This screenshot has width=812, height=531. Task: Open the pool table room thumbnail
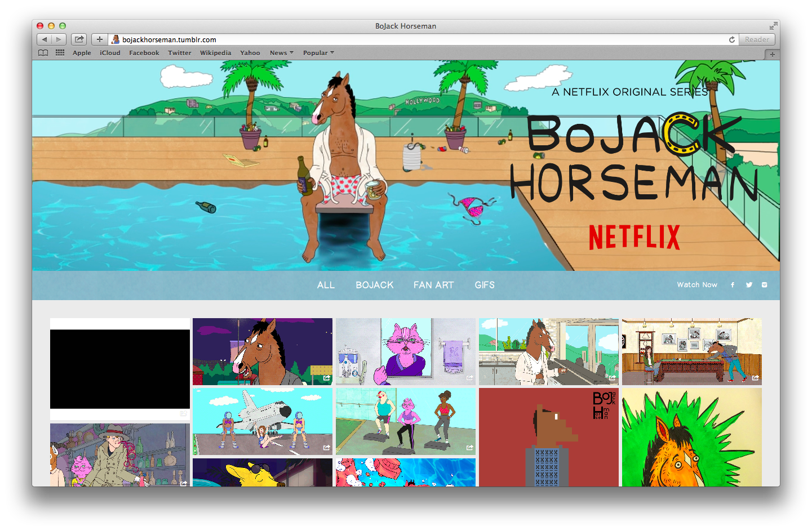click(692, 351)
